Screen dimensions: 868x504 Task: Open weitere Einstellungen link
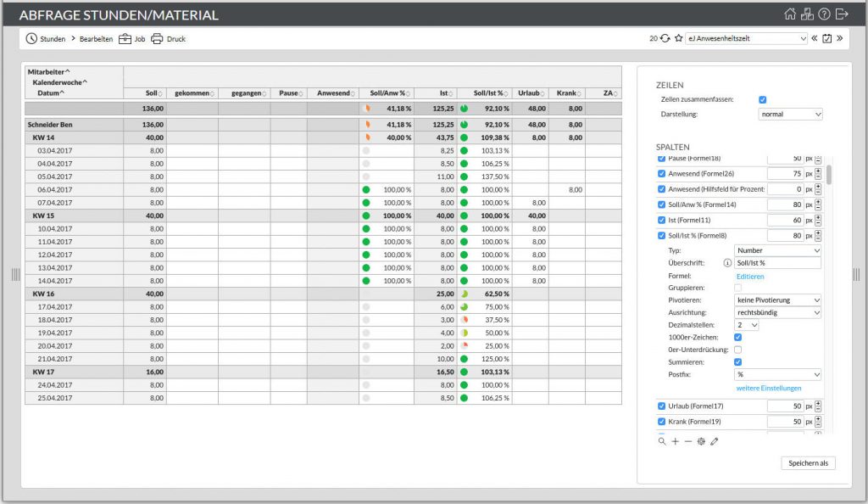tap(768, 389)
